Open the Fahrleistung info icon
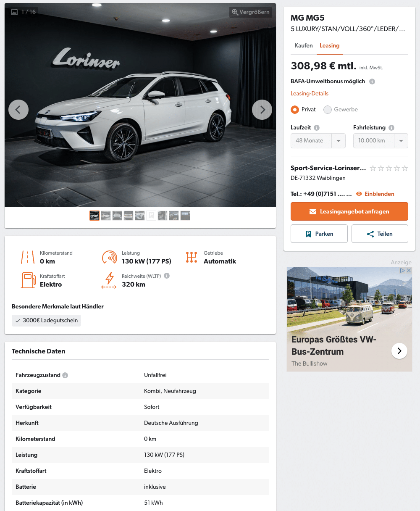Viewport: 420px width, 511px height. tap(391, 128)
